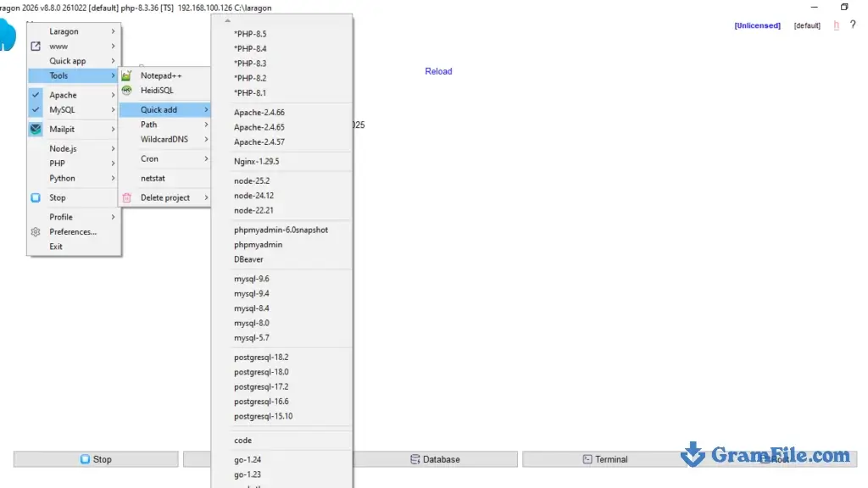Quick add code entry
The width and height of the screenshot is (868, 488).
282,441
